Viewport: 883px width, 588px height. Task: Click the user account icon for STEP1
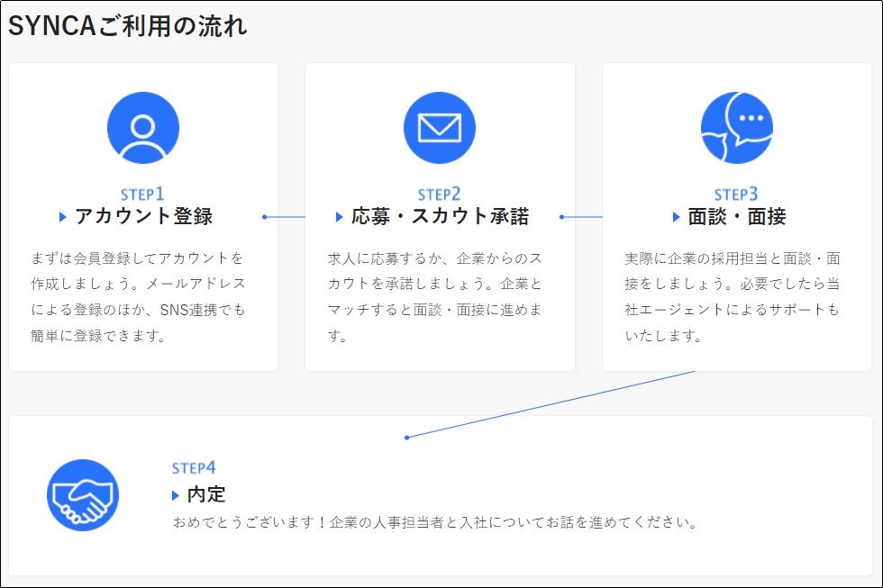tap(143, 128)
